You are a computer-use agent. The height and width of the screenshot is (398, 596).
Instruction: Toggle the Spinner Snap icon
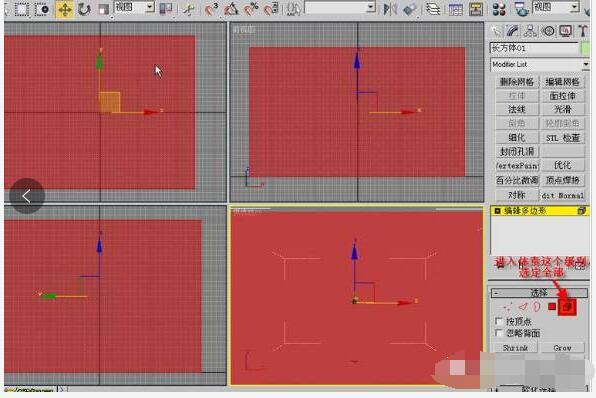click(x=271, y=9)
